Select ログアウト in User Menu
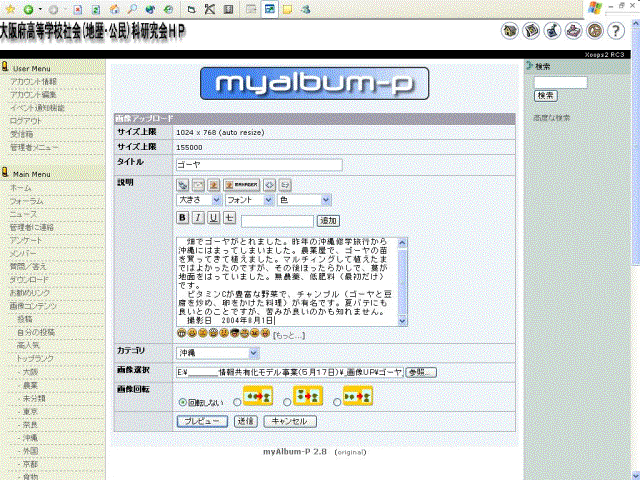The image size is (640, 480). [26, 121]
